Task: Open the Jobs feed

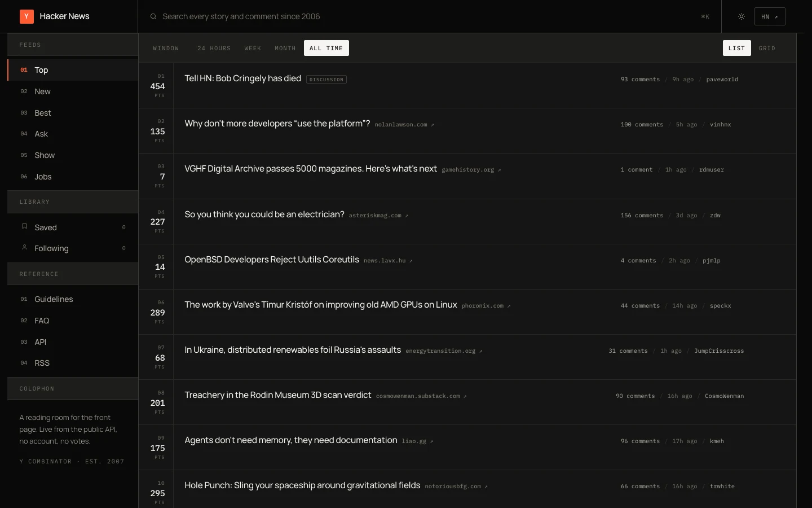Action: pyautogui.click(x=73, y=177)
